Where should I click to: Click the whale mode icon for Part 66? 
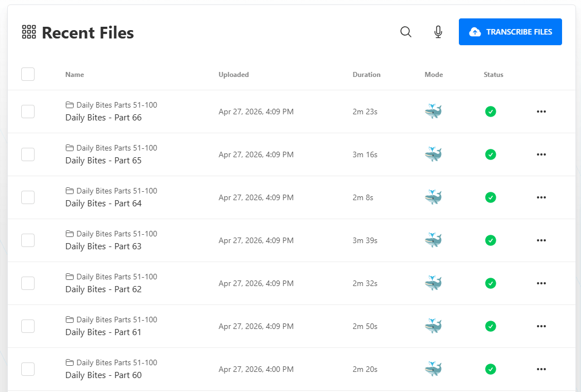click(x=433, y=111)
